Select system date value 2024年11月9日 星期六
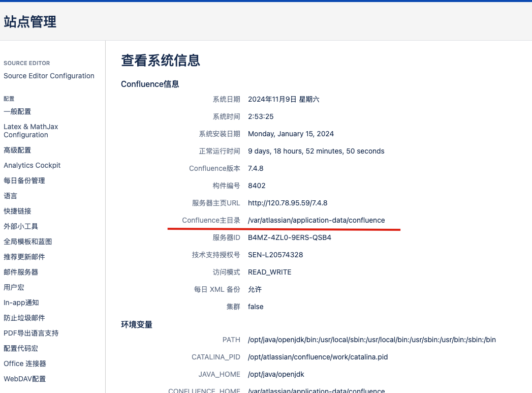532x393 pixels. tap(284, 100)
